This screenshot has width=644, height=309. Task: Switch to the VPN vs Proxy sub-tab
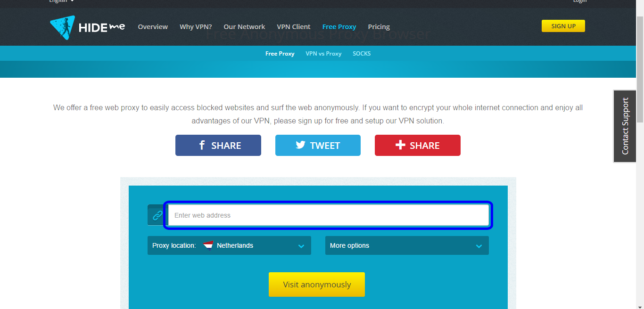pos(323,54)
